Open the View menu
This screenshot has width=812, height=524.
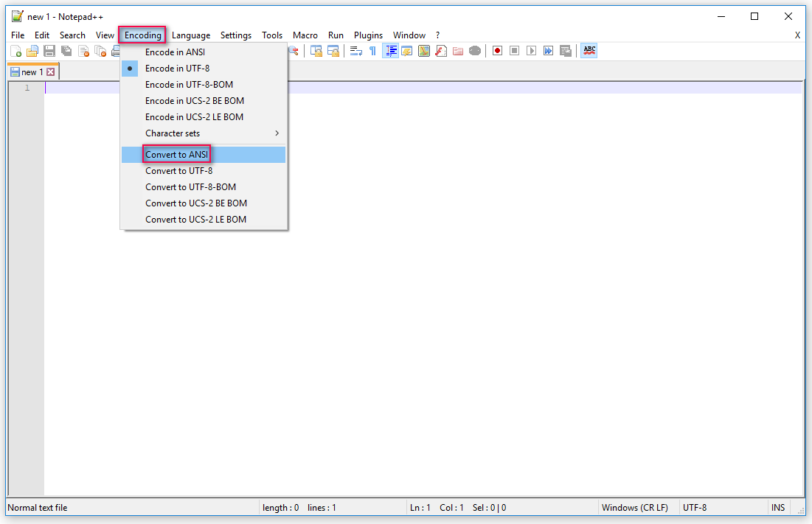pos(105,35)
